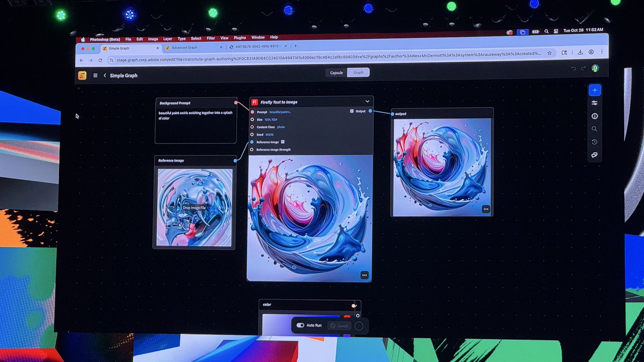Click the round run button beside Cancel

pyautogui.click(x=359, y=326)
